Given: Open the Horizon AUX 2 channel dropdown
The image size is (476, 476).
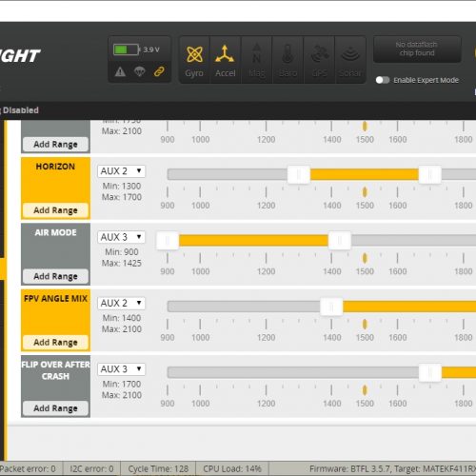Looking at the screenshot, I should coord(121,171).
